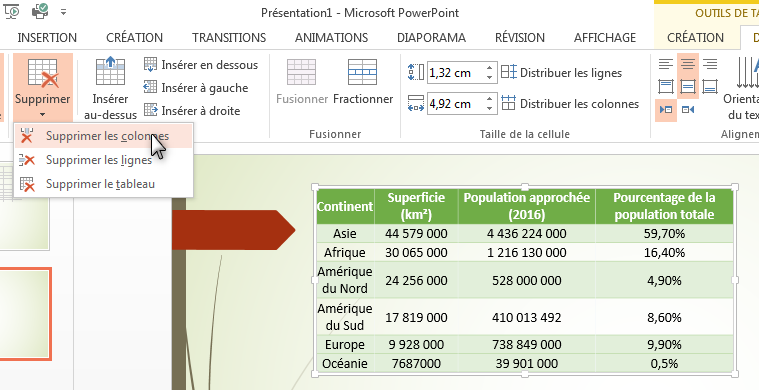The image size is (759, 390).
Task: Click the quick print check icon
Action: 40,10
